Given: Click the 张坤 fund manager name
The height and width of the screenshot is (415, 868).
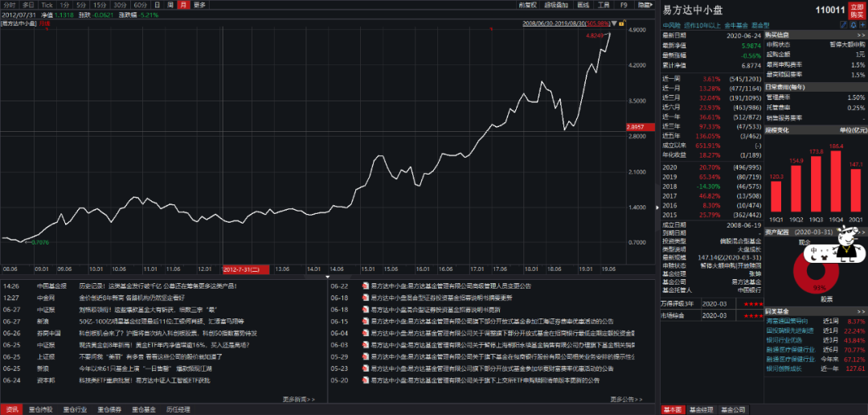Looking at the screenshot, I should point(756,273).
